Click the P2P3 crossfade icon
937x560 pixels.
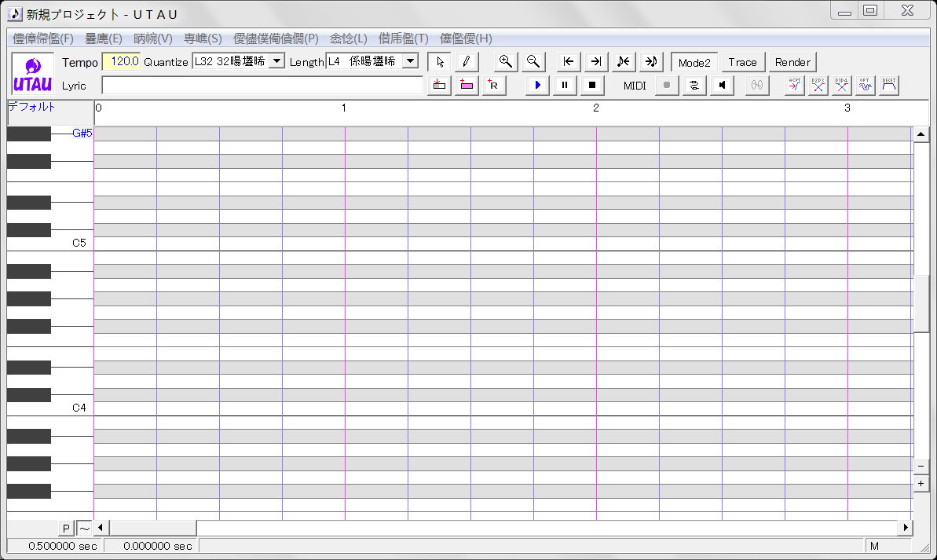coord(818,85)
